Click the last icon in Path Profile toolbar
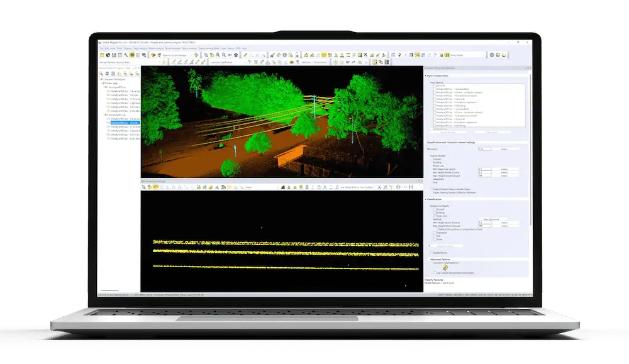 coord(411,187)
